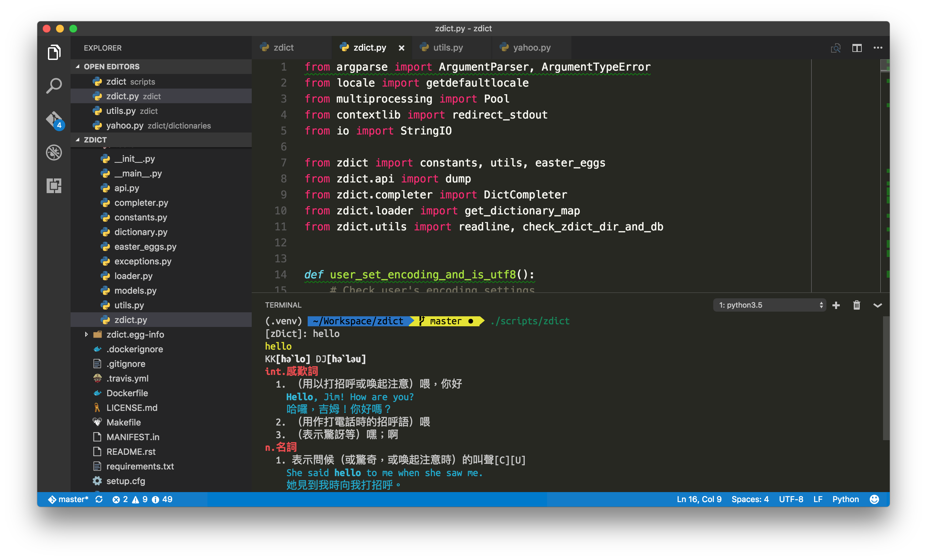Open zdict scripts in Open Editors
Image resolution: width=927 pixels, height=560 pixels.
(161, 82)
